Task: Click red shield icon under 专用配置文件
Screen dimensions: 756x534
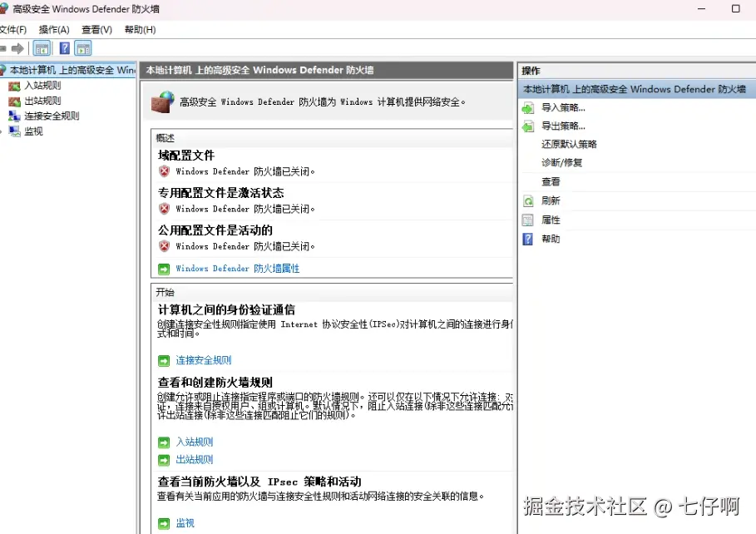Action: pos(165,209)
